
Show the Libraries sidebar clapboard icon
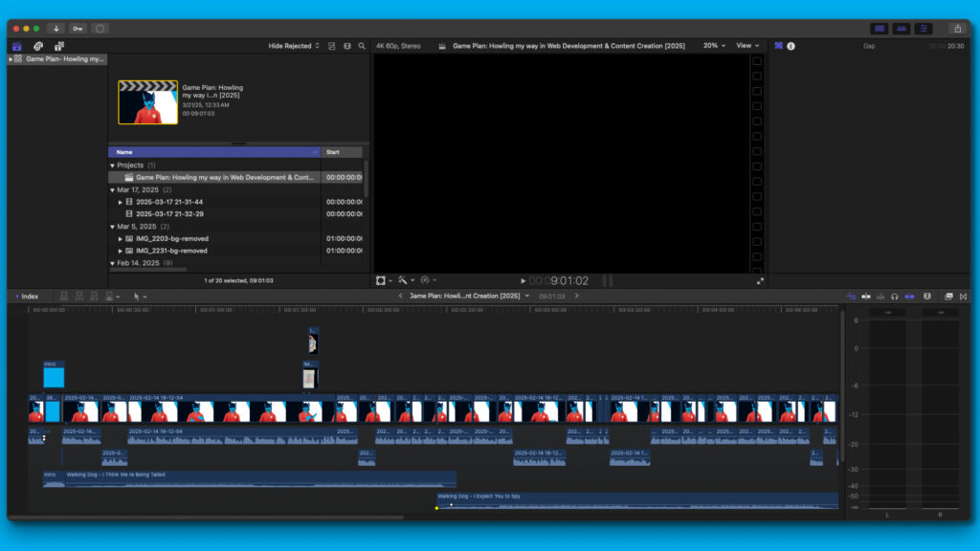coord(17,46)
